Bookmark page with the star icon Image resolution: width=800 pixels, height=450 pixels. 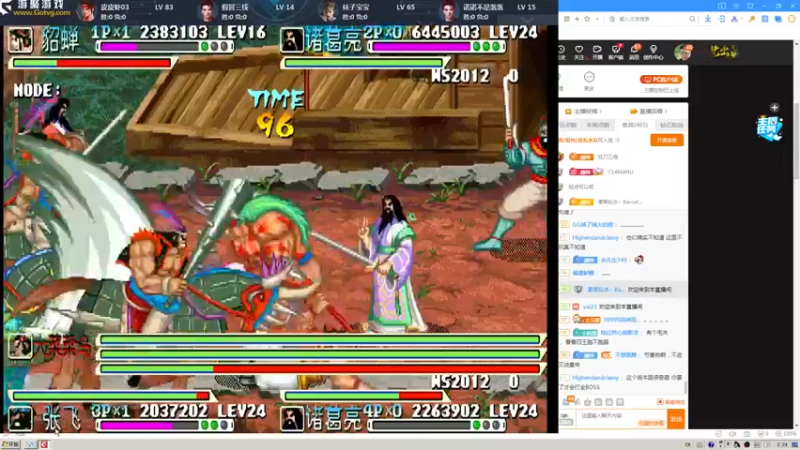coord(587,19)
